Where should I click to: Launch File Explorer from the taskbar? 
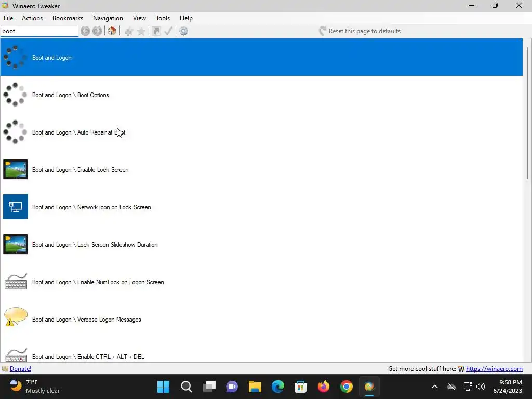[x=255, y=387]
